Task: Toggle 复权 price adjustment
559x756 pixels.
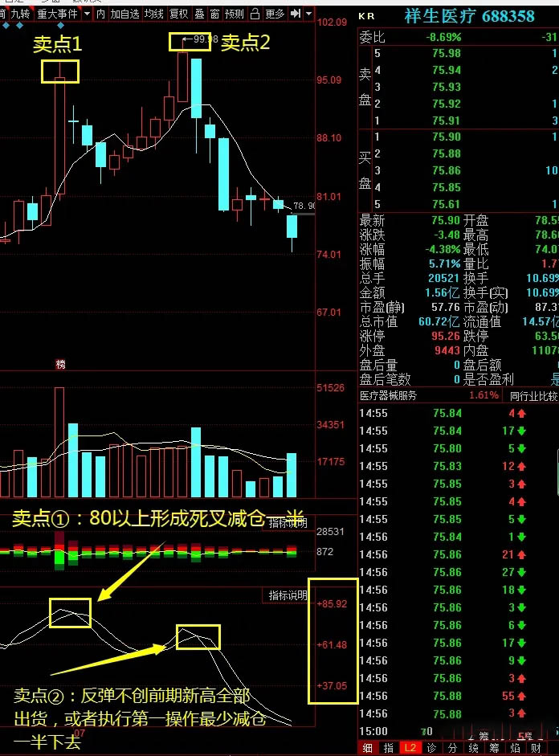Action: [x=178, y=14]
